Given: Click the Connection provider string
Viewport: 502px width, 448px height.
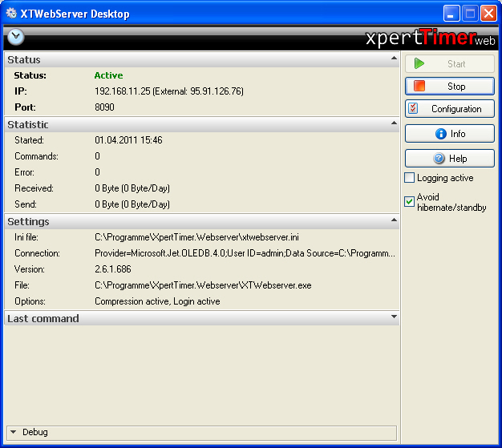Looking at the screenshot, I should click(245, 253).
